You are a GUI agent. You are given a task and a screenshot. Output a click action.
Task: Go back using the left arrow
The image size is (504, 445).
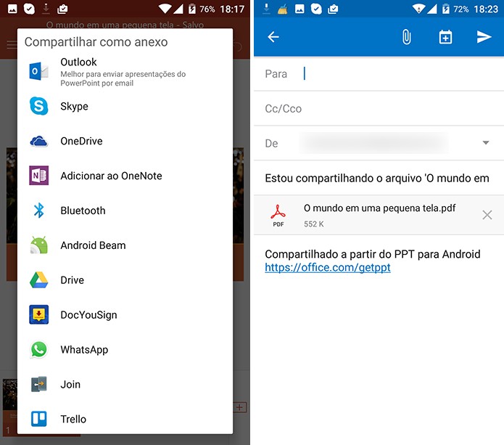click(273, 37)
